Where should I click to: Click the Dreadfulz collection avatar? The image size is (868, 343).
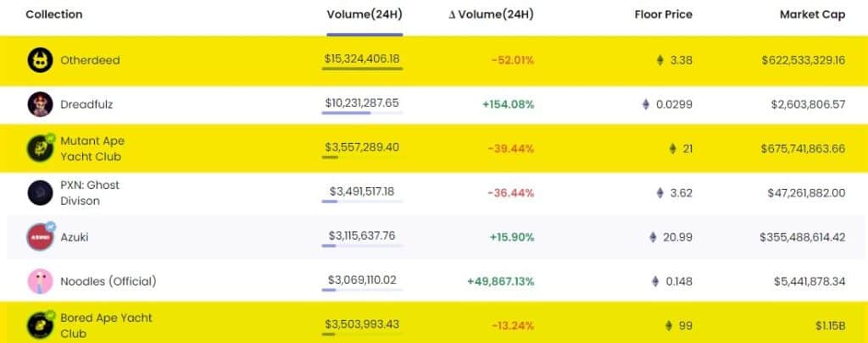tap(41, 104)
